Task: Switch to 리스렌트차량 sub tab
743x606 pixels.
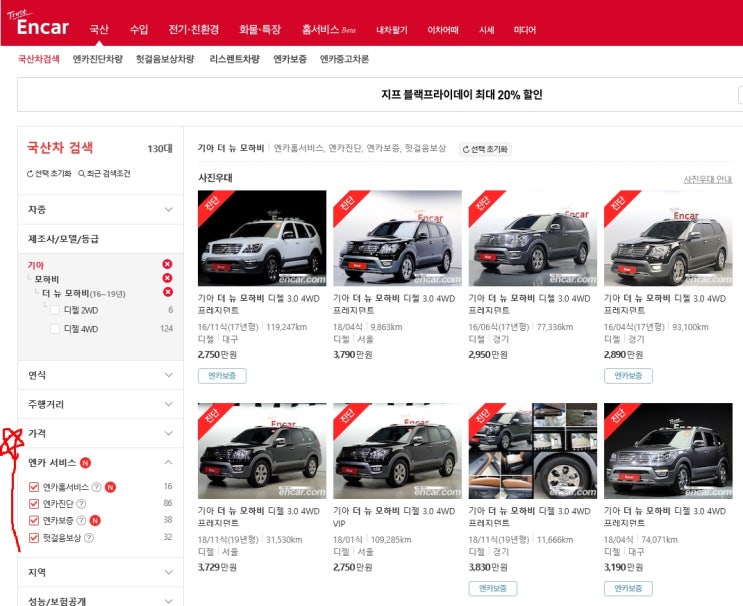Action: point(235,59)
